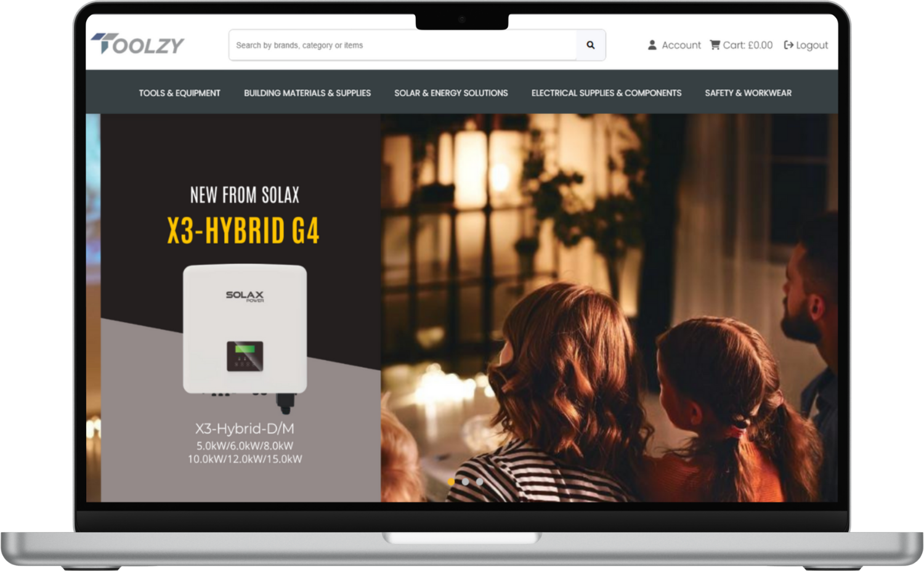Browse the Safety & Workwear category
The height and width of the screenshot is (571, 924).
[x=748, y=93]
